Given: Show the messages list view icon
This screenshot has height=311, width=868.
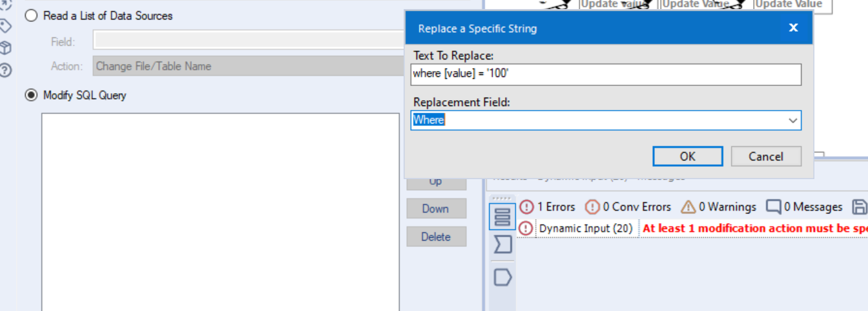Looking at the screenshot, I should click(502, 217).
